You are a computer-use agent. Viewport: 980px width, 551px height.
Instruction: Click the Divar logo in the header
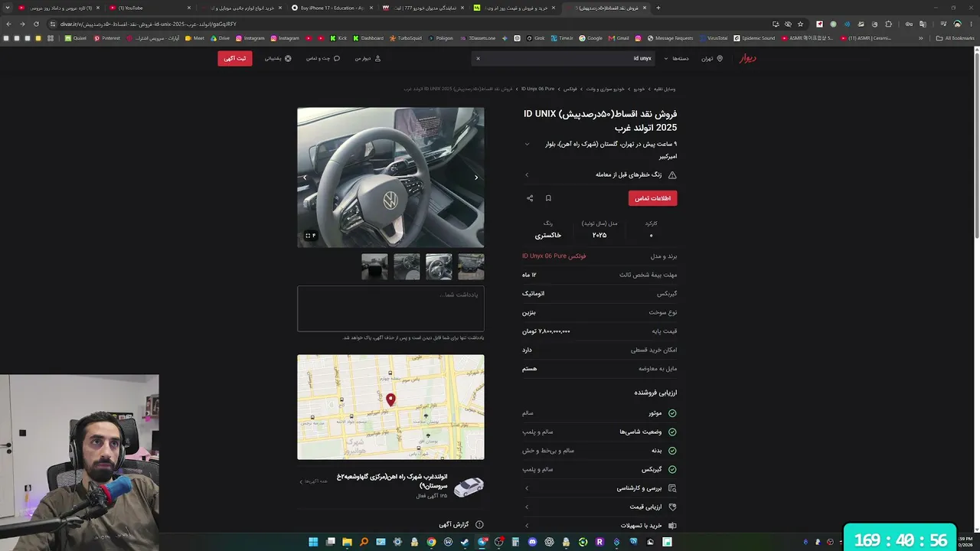[747, 58]
